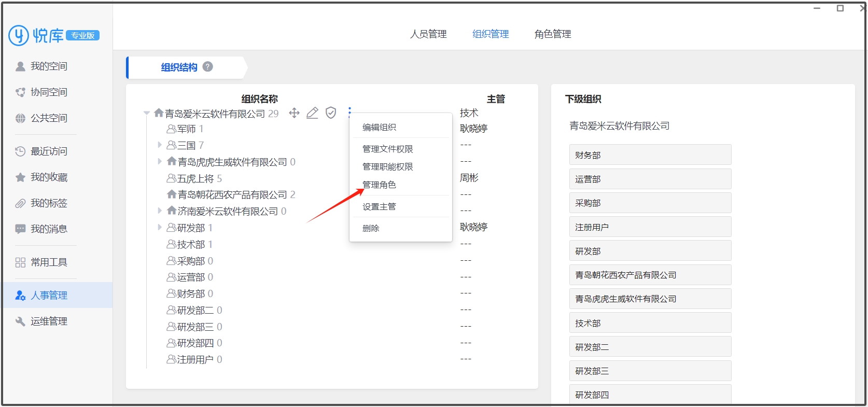868x407 pixels.
Task: Expand the 三国 tree node
Action: pos(160,145)
